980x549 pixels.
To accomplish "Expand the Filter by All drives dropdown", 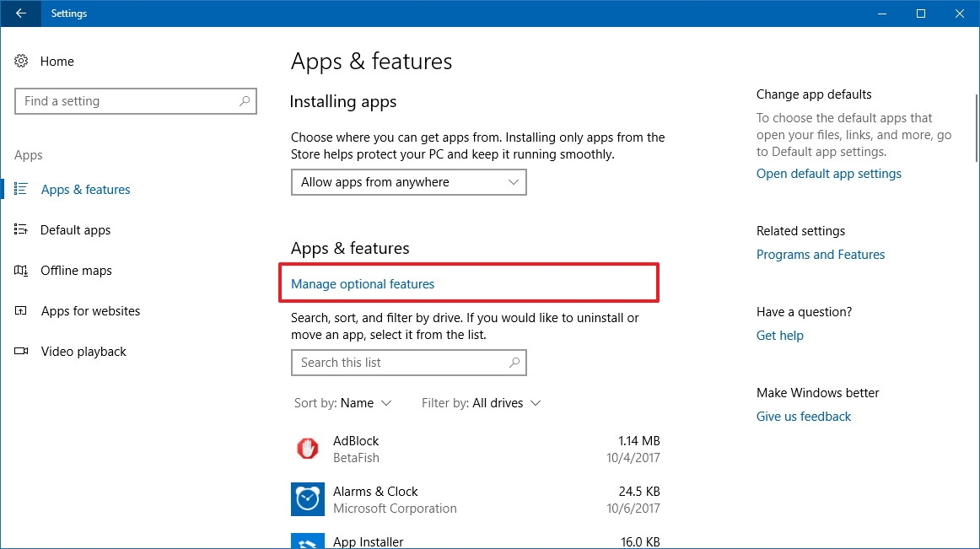I will [482, 403].
